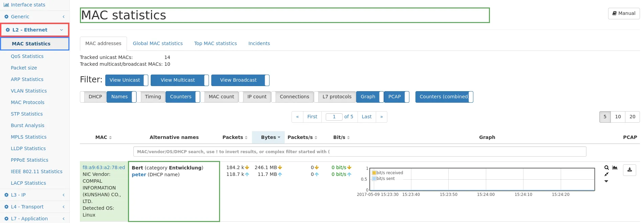Open the Manual book button

(x=624, y=13)
